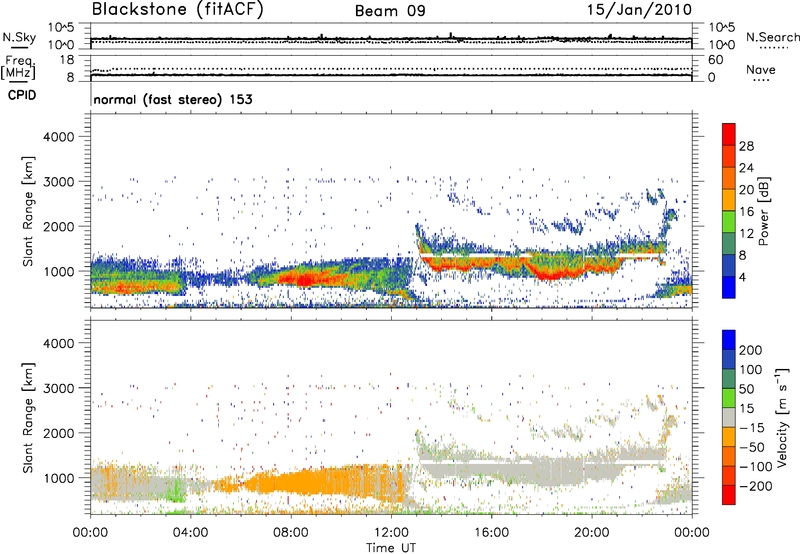Click the red high-power echo near 08:00
This screenshot has width=800, height=554.
coord(305,280)
